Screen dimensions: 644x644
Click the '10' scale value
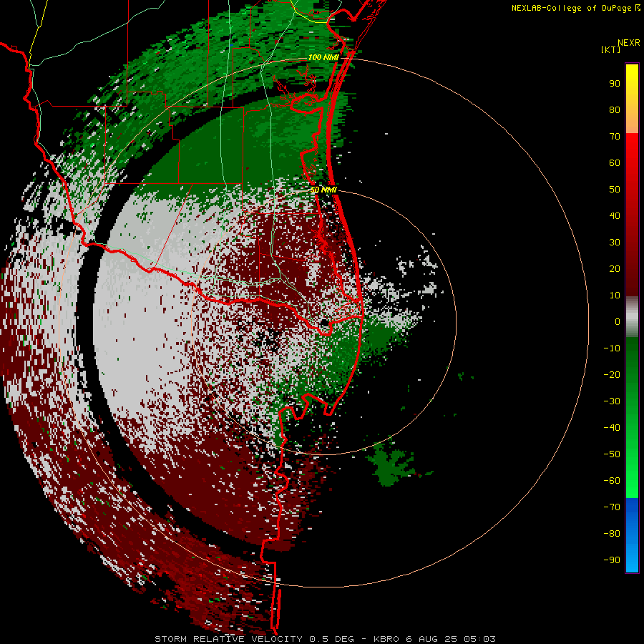pos(615,296)
